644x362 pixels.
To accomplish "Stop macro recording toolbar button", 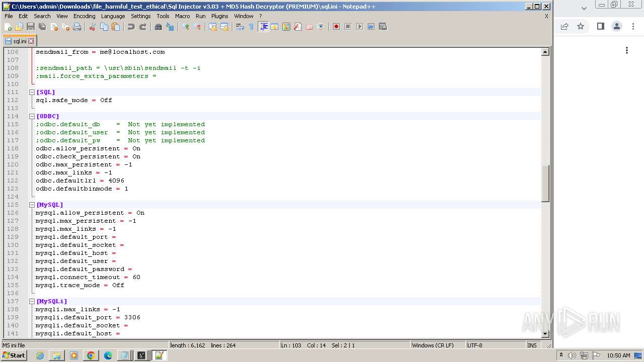I will (x=348, y=27).
